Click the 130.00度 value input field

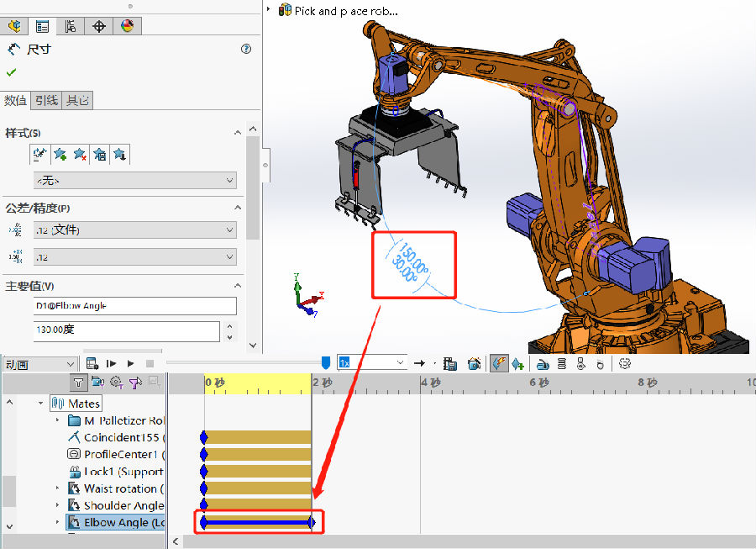click(x=126, y=330)
